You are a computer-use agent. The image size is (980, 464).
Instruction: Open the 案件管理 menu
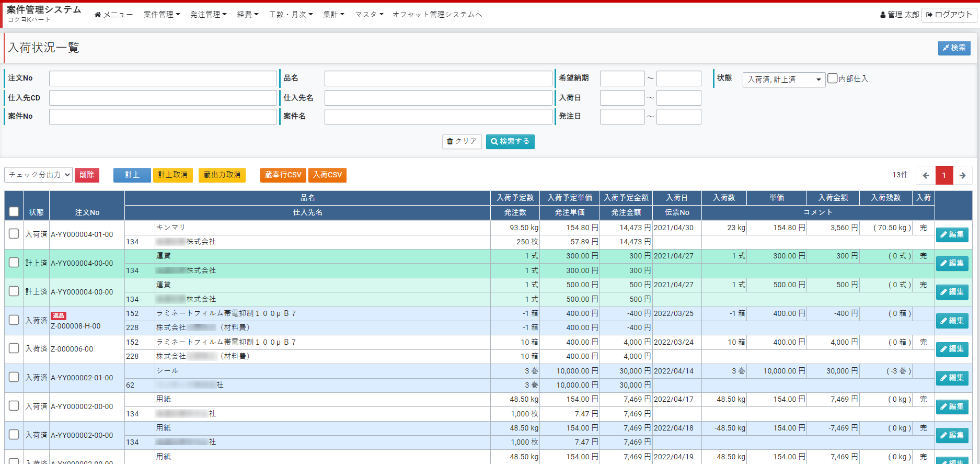click(162, 15)
